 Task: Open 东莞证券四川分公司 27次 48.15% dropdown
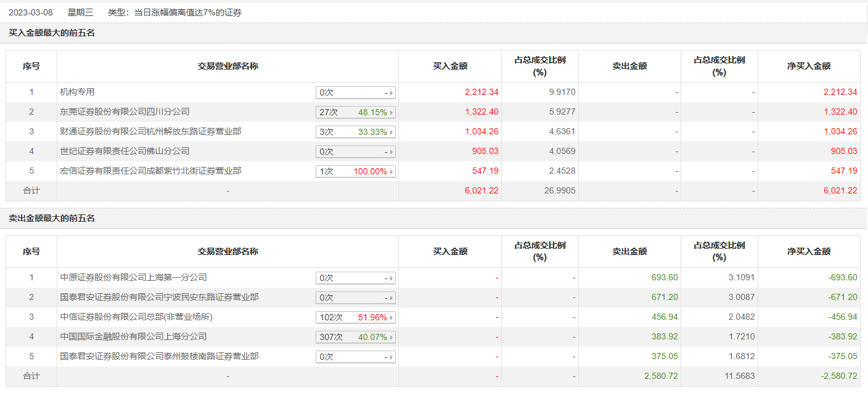pos(391,113)
